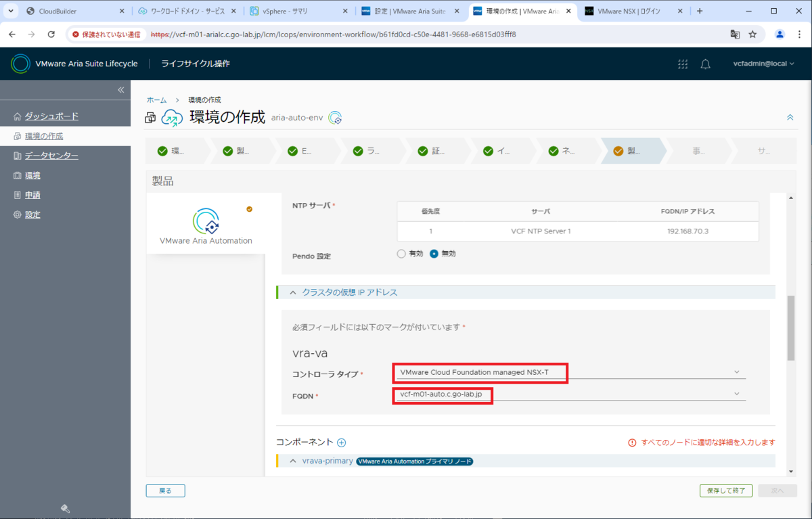Viewport: 812px width, 519px height.
Task: Select the 無効 radio for Pendo 設定
Action: pyautogui.click(x=434, y=254)
